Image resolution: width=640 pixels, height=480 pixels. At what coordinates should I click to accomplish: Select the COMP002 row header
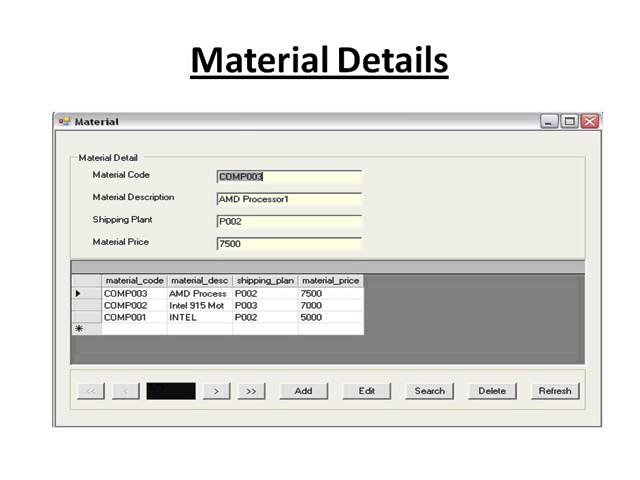click(x=87, y=305)
